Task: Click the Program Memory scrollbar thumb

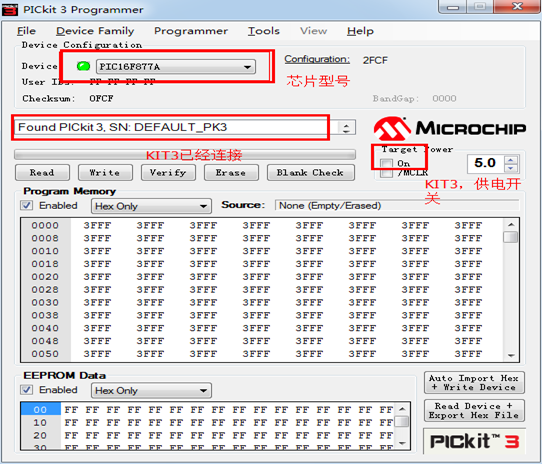Action: [511, 237]
